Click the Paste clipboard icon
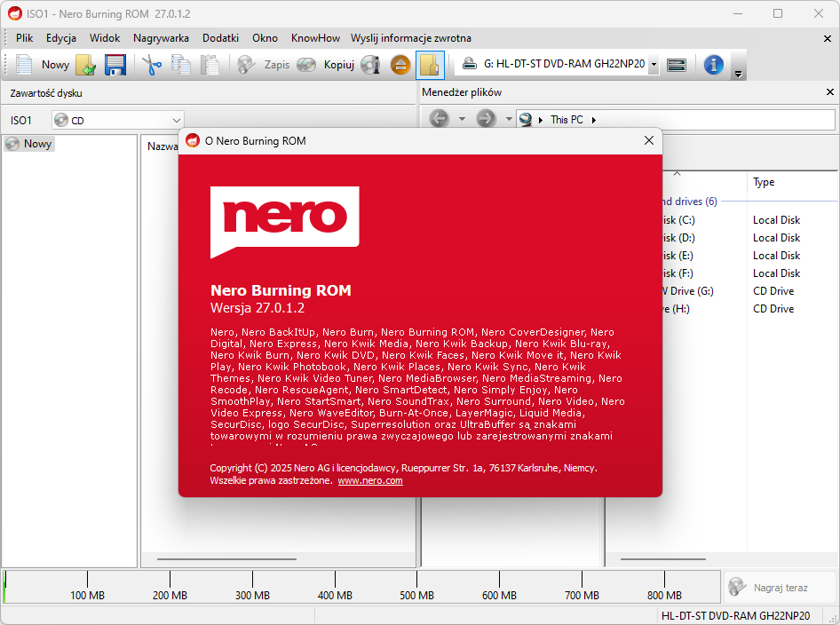 click(x=210, y=65)
